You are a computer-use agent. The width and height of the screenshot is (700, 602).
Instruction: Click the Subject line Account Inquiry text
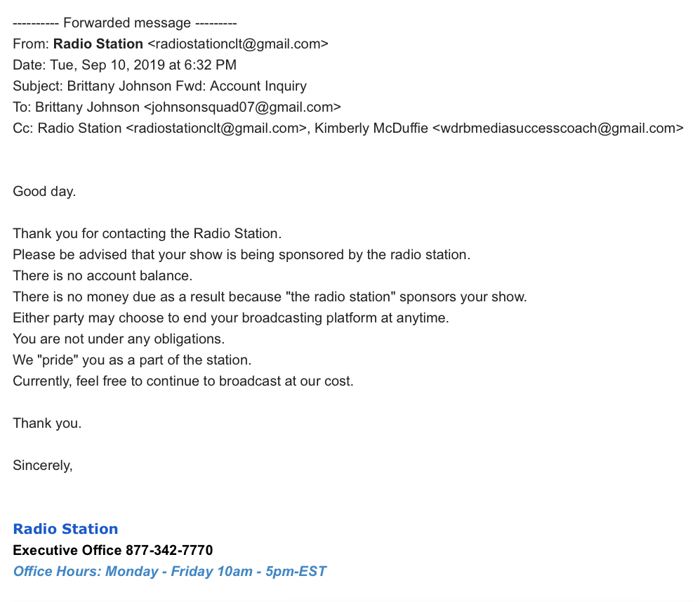point(258,86)
